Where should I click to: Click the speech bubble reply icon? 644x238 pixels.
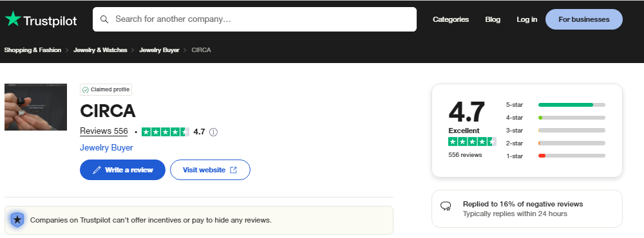(x=446, y=206)
